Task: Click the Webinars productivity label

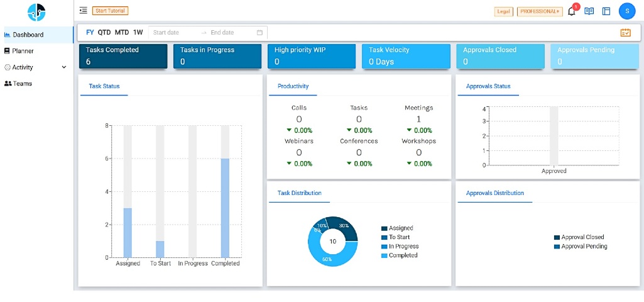Action: 299,141
